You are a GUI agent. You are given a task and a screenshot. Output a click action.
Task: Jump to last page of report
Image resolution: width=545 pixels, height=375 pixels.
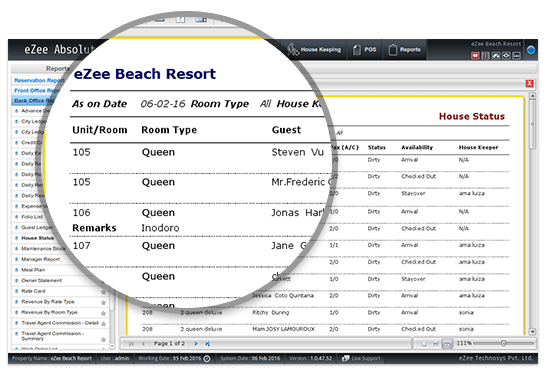point(207,344)
